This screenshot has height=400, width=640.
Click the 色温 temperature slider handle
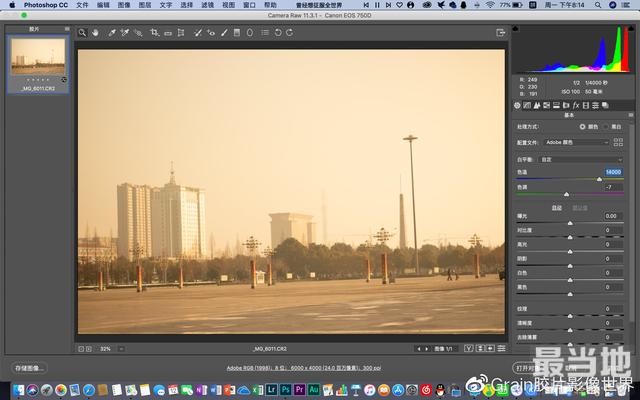pyautogui.click(x=599, y=179)
